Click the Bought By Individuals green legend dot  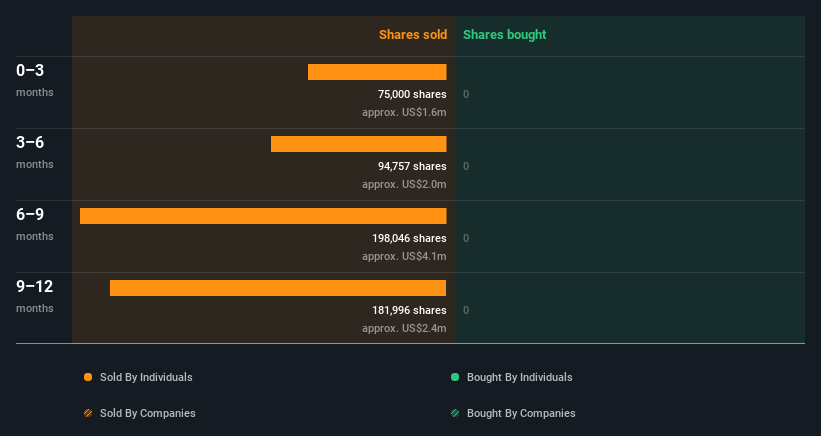pos(455,377)
